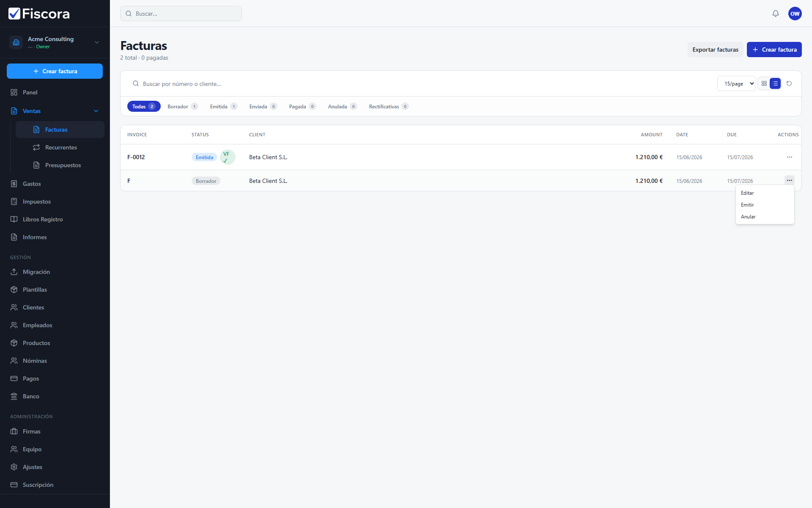Go to Recurrentes under Ventas
Screen dimensions: 812x508
tap(60, 147)
